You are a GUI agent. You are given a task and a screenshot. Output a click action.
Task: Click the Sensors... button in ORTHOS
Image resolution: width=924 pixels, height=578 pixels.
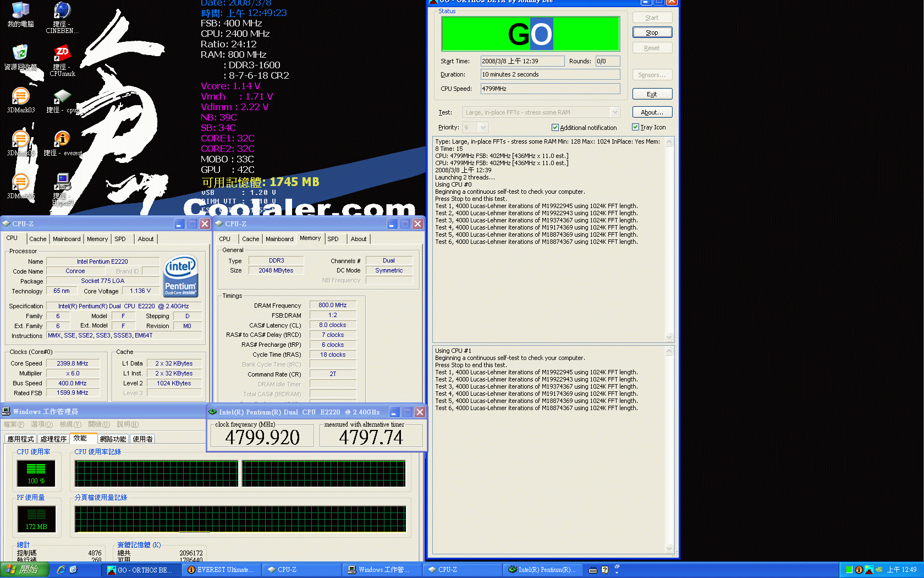click(x=652, y=75)
